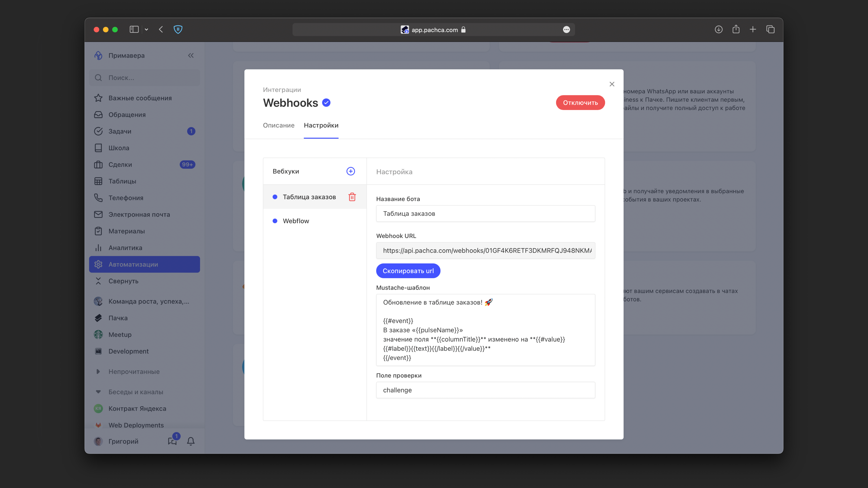Select Автоматизации in sidebar
Image resolution: width=868 pixels, height=488 pixels.
click(144, 264)
